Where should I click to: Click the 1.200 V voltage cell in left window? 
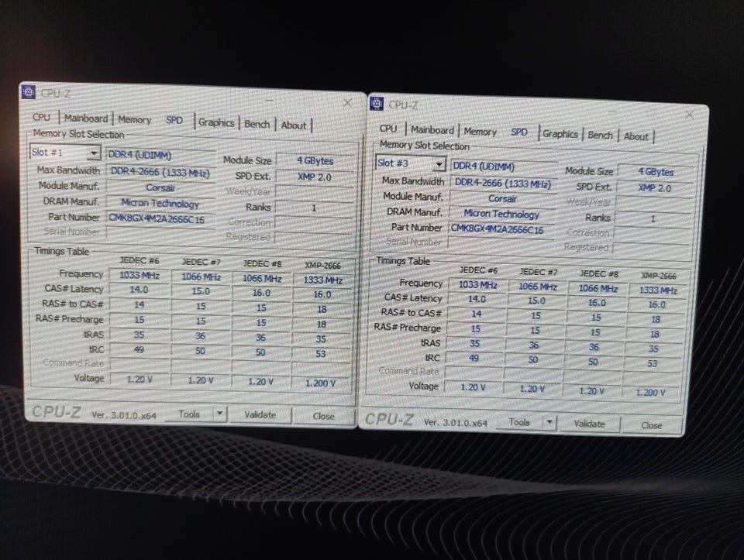[x=320, y=383]
